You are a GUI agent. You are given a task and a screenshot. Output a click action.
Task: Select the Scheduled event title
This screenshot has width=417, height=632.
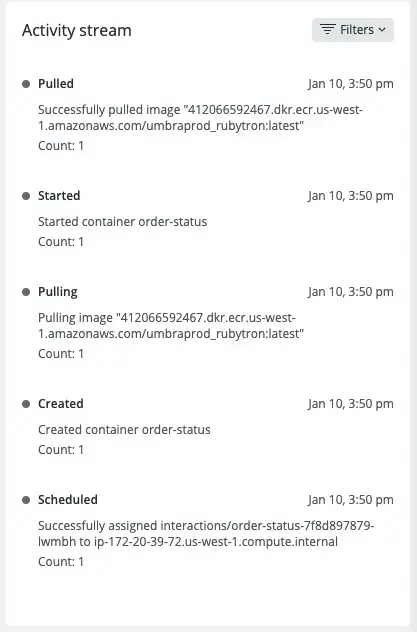coord(68,500)
